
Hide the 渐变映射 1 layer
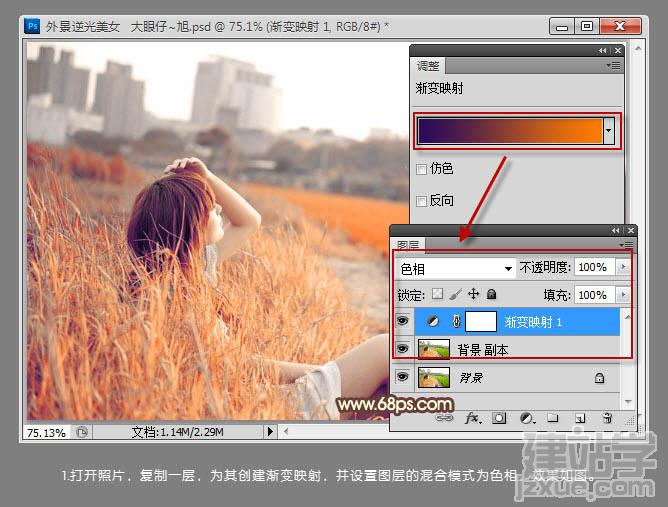point(403,321)
